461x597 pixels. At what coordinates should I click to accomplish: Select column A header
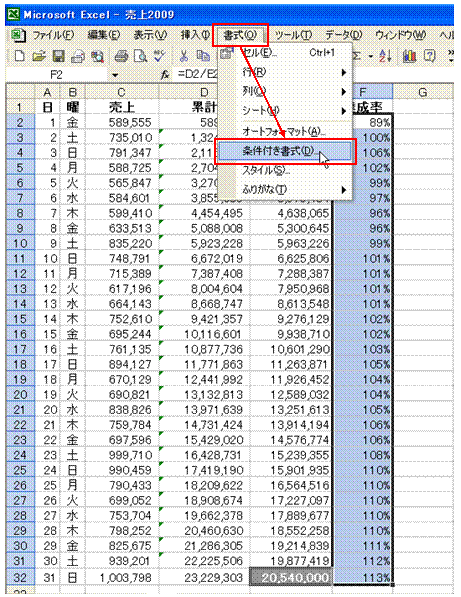[x=47, y=93]
